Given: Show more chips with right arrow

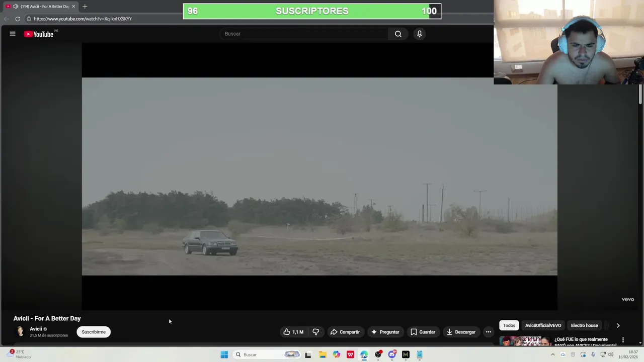Looking at the screenshot, I should [618, 325].
